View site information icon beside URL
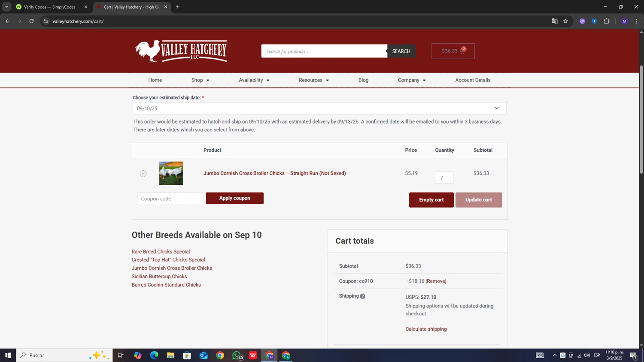The width and height of the screenshot is (644, 362). 46,21
